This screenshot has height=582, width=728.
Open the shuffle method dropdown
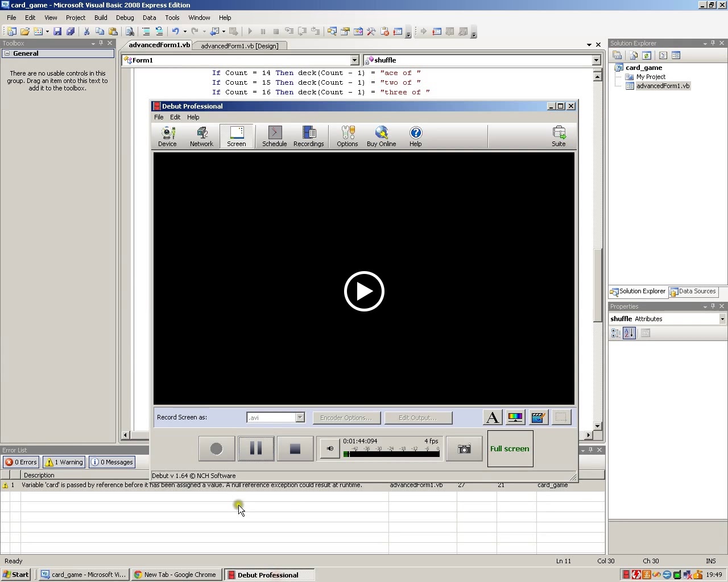[x=596, y=60]
